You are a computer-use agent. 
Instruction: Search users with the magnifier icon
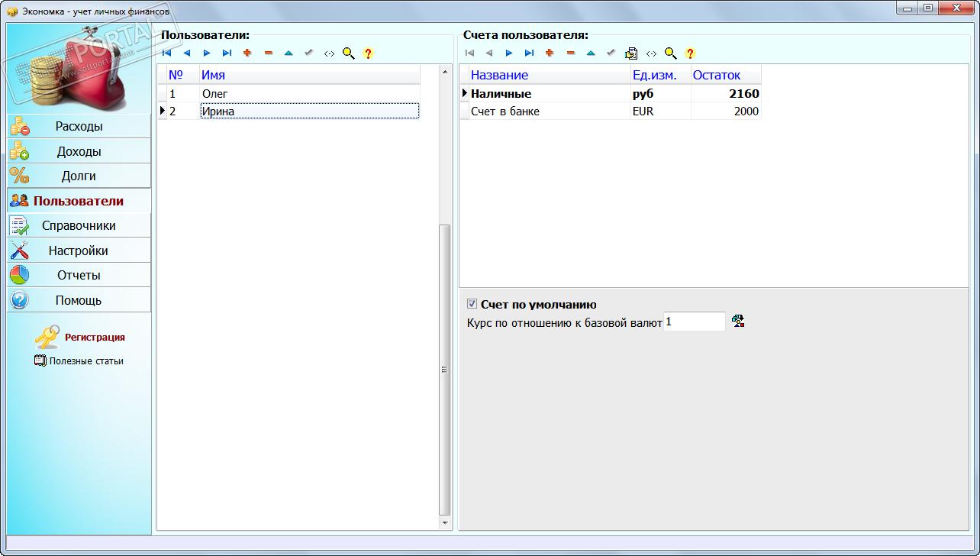pos(349,53)
